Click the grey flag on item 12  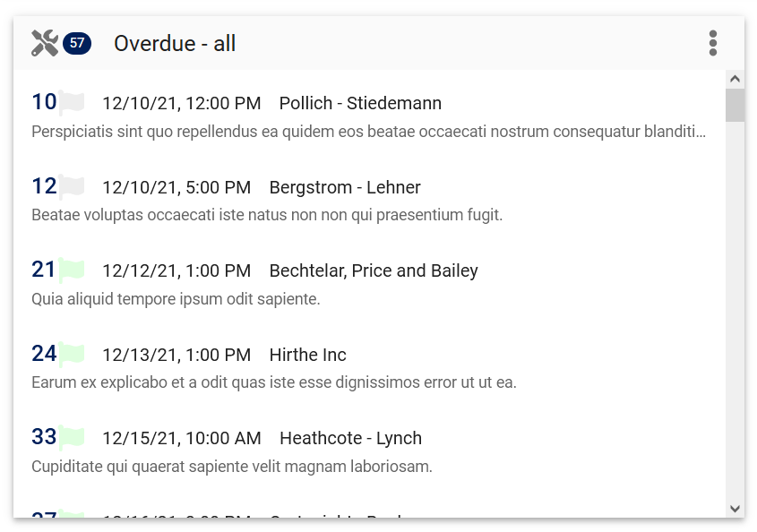click(72, 186)
